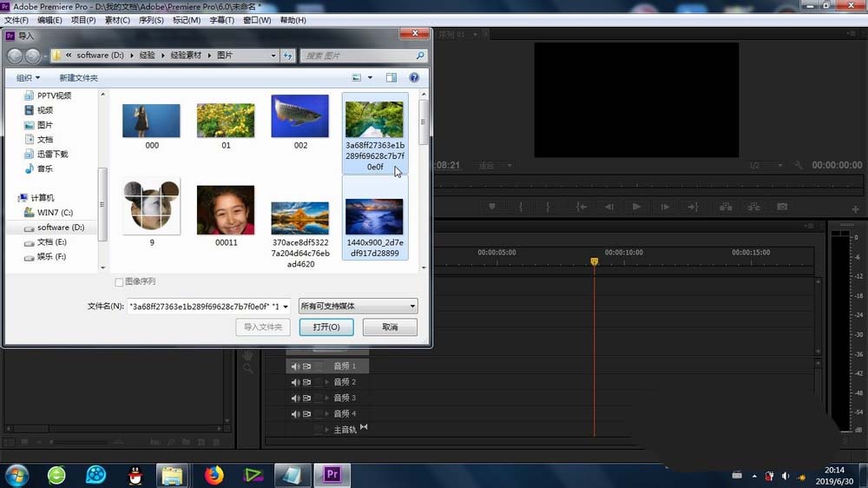
Task: Click the Lift button in monitor
Action: pos(726,207)
